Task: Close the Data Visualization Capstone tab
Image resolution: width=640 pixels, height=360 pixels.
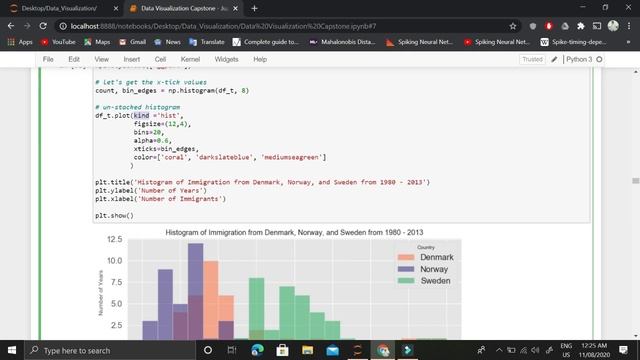Action: [x=236, y=8]
